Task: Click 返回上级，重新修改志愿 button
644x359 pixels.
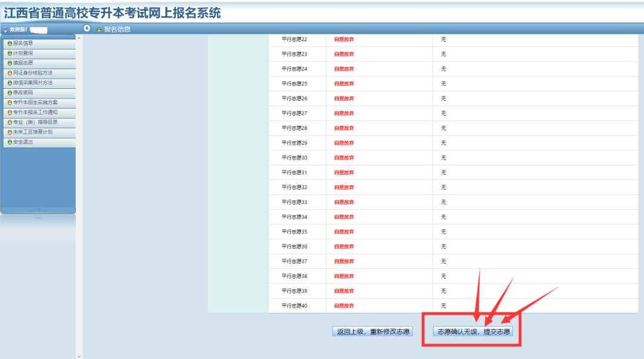Action: click(373, 331)
